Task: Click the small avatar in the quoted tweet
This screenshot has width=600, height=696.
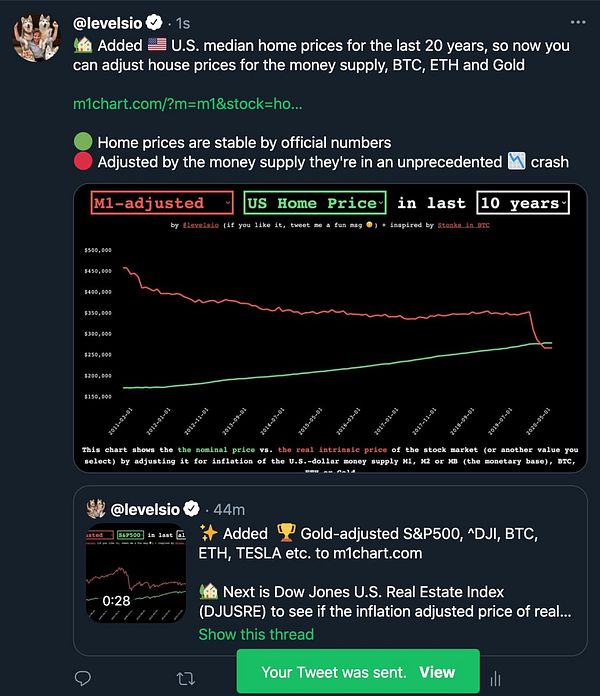Action: click(97, 508)
